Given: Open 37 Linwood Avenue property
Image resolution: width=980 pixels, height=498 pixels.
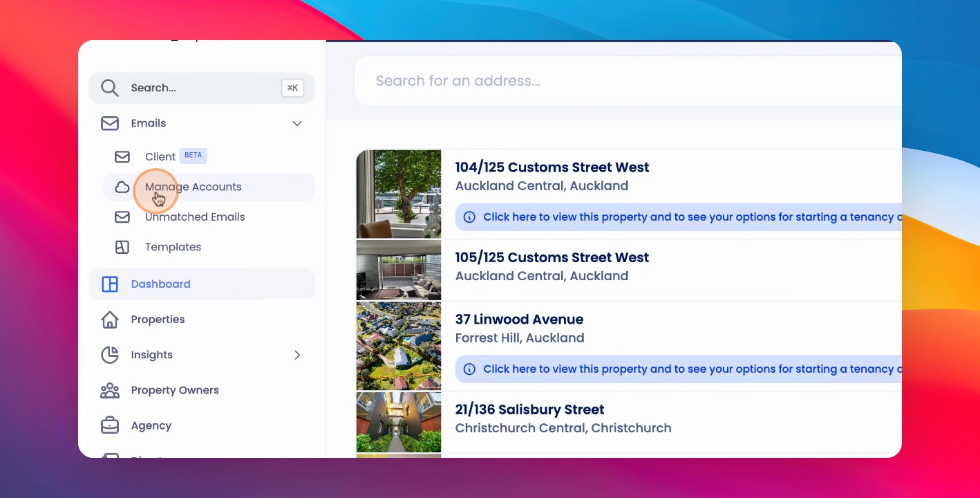Looking at the screenshot, I should (519, 320).
